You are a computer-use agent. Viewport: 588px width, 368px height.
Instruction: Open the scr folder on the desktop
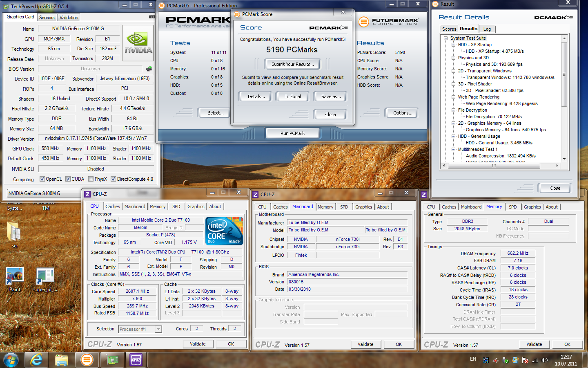(15, 235)
